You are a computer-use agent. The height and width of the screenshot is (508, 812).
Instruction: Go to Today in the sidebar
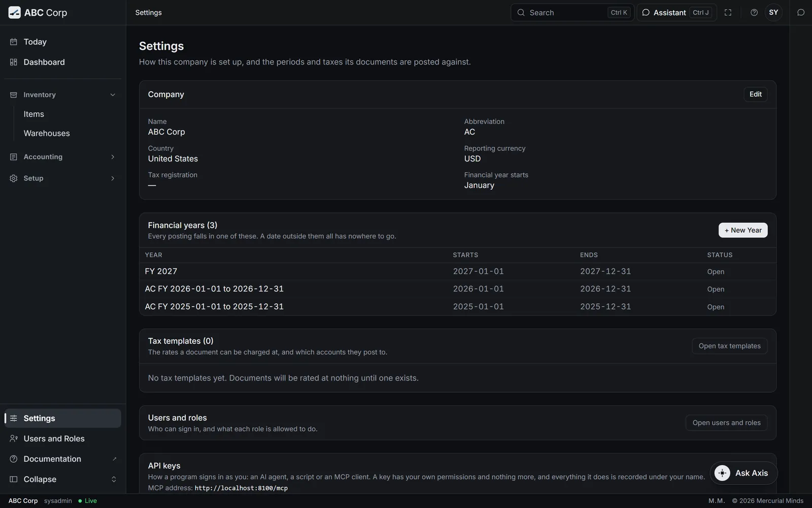point(63,42)
